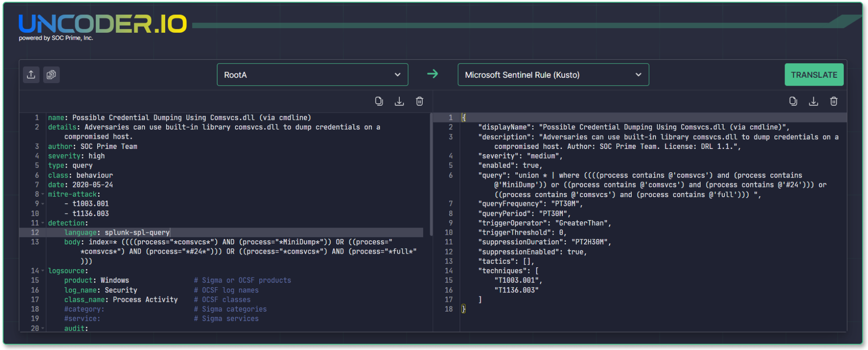868x350 pixels.
Task: Delete the translated output with trash icon
Action: tap(834, 101)
